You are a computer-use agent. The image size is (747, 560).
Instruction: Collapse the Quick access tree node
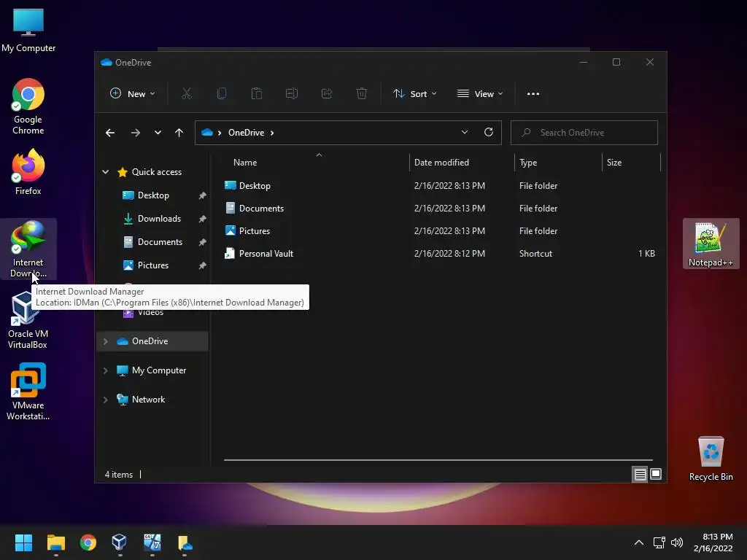pyautogui.click(x=105, y=172)
